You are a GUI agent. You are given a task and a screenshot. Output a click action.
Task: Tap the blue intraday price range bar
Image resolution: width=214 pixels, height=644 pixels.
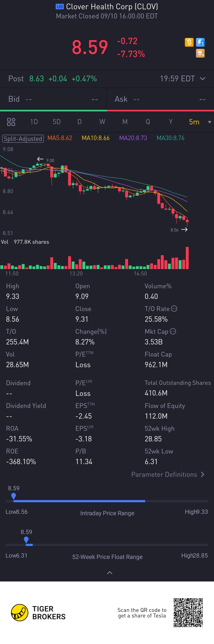click(79, 501)
